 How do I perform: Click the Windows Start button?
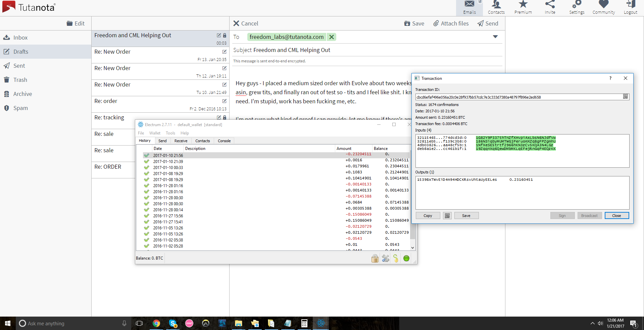(8, 323)
